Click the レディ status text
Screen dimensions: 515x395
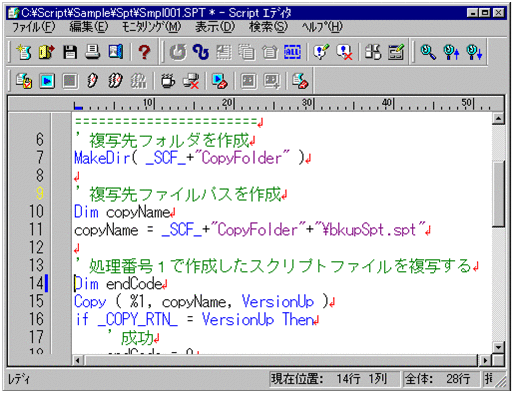tap(19, 379)
